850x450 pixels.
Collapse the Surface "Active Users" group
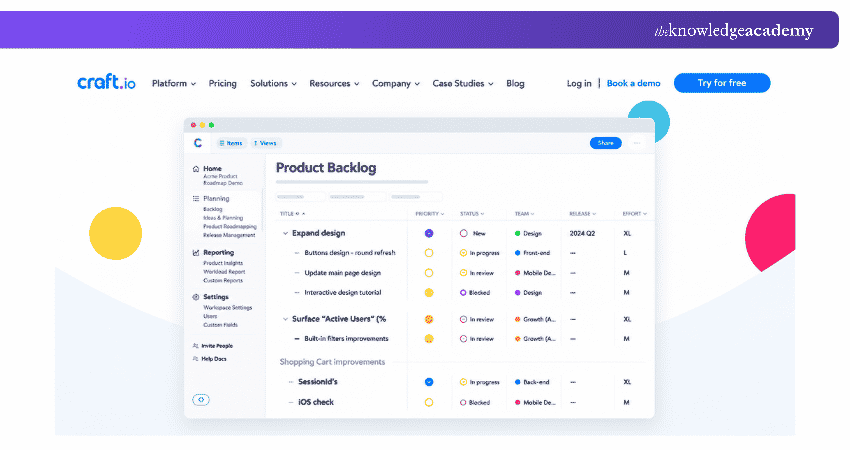[x=285, y=319]
